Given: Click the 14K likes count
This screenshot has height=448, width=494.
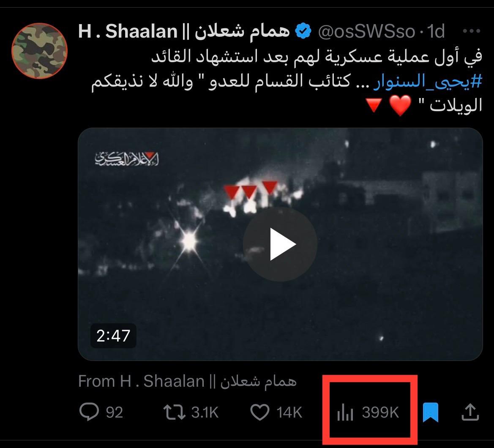Looking at the screenshot, I should click(289, 412).
